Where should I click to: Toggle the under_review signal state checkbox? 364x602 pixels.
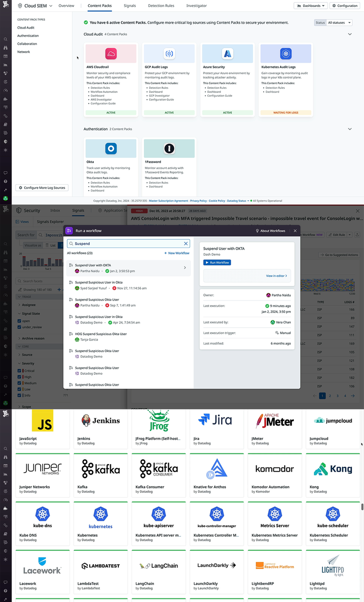[x=20, y=327]
